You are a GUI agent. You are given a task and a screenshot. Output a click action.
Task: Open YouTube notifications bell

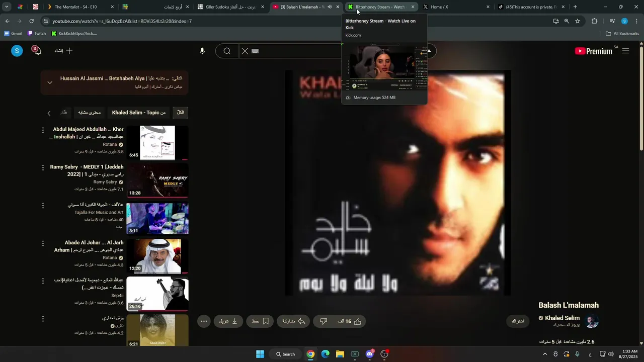37,51
